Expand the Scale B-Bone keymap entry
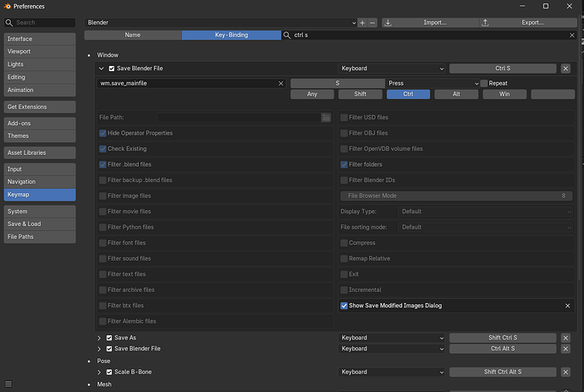 [99, 373]
